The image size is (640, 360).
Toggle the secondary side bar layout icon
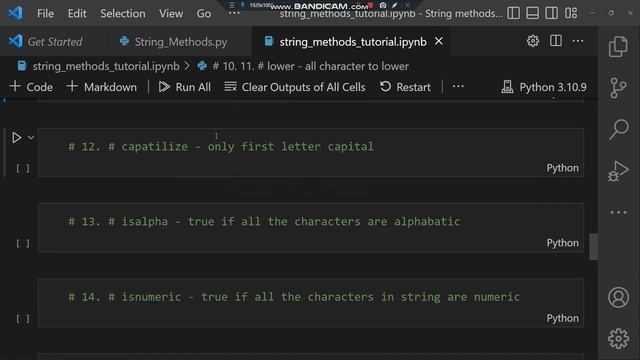(x=551, y=13)
